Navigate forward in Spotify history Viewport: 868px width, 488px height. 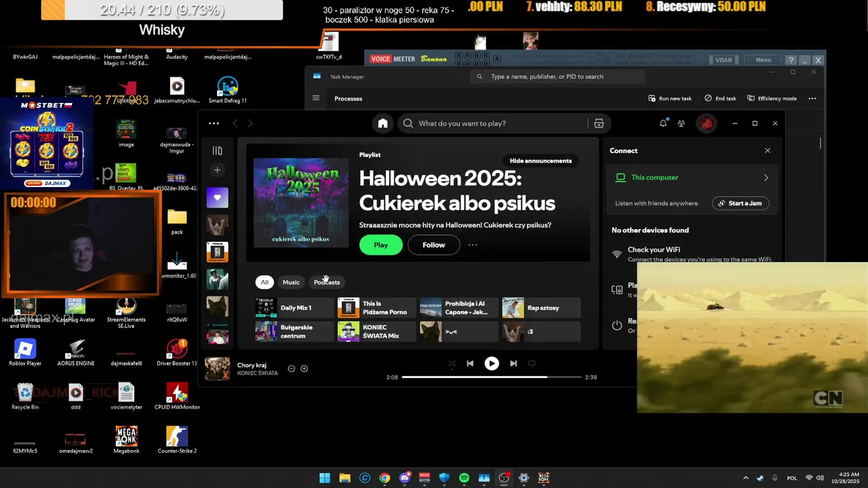(250, 123)
